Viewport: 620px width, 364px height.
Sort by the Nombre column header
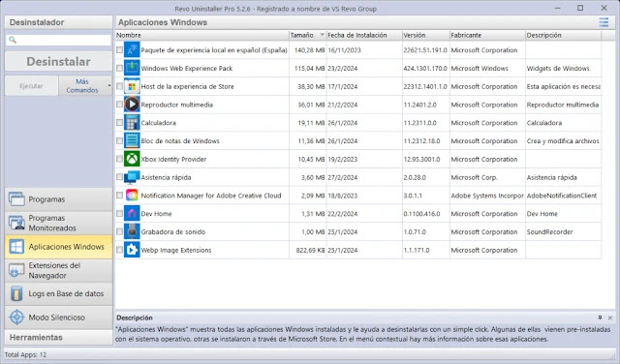click(202, 35)
